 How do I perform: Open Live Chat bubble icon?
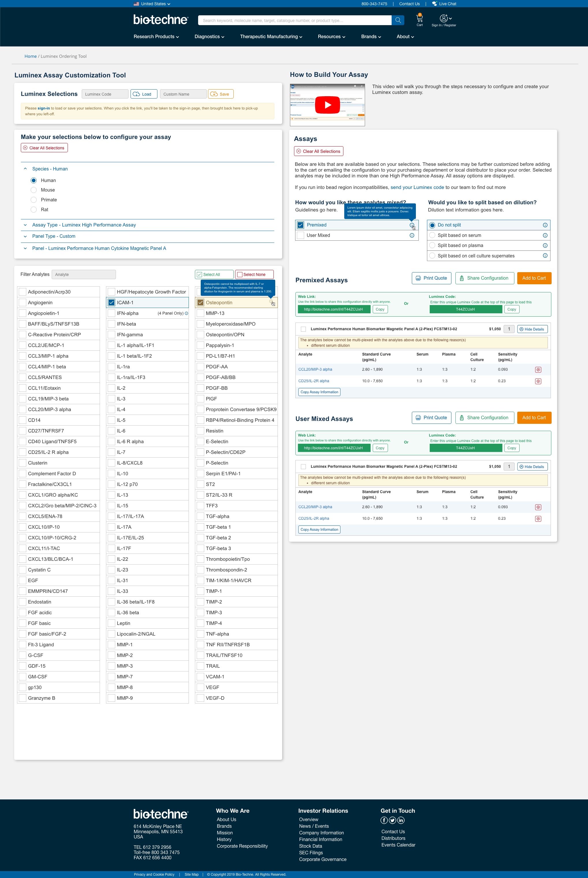pos(434,4)
